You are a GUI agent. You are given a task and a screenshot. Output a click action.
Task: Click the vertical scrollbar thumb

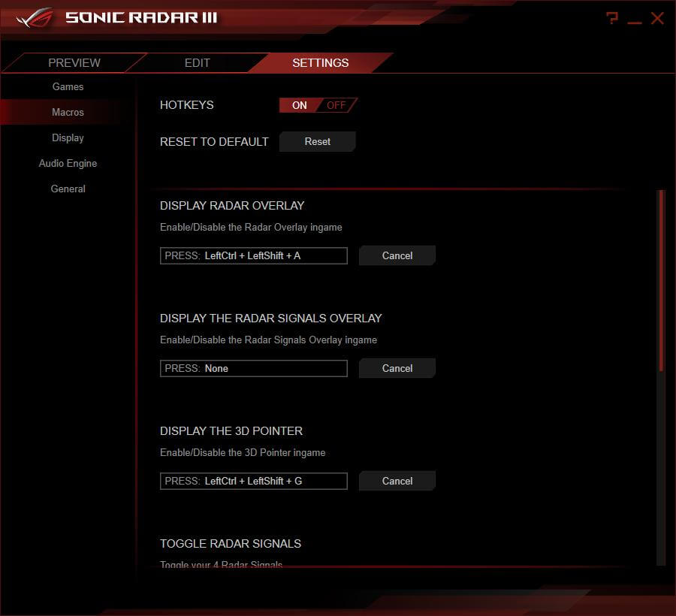click(661, 280)
